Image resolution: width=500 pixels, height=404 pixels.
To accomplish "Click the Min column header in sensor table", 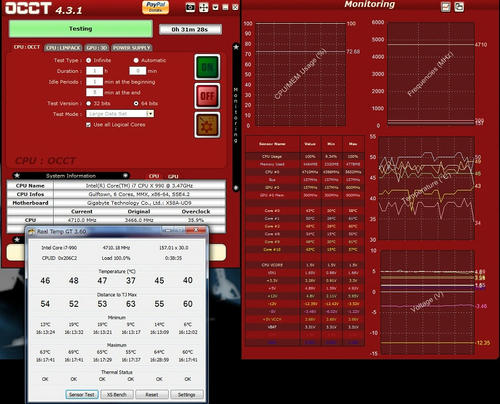I will coord(331,144).
